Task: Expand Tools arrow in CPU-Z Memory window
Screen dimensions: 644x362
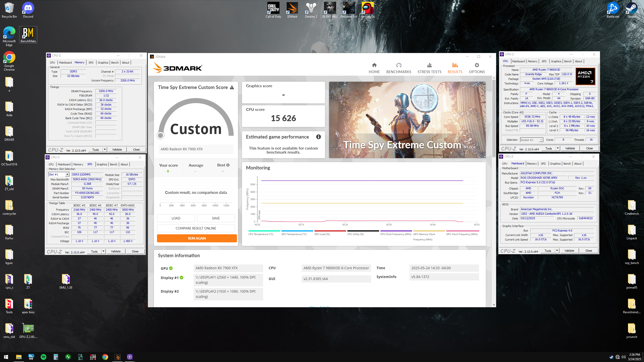Action: [x=105, y=150]
